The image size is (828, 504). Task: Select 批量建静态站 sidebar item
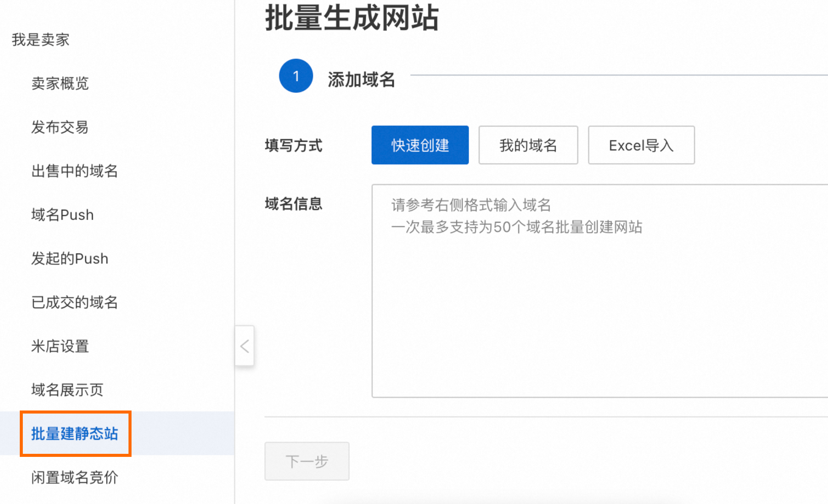[x=75, y=433]
